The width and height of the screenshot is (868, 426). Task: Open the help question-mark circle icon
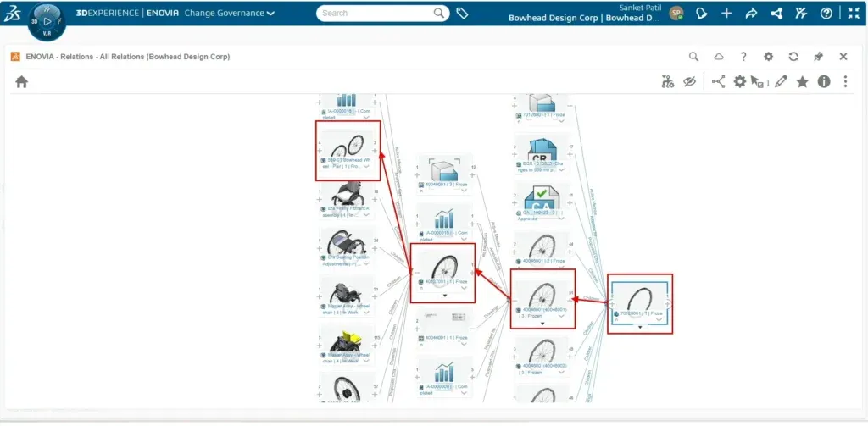826,14
